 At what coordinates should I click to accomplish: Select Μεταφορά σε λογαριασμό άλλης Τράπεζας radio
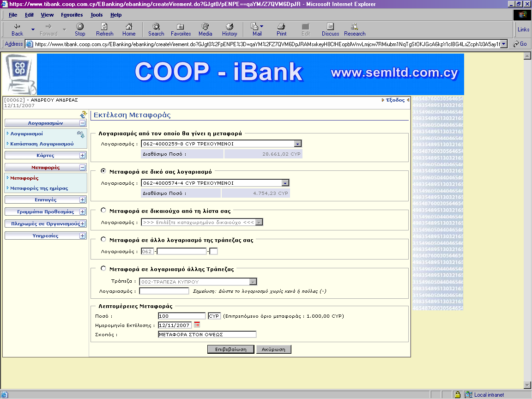click(x=103, y=268)
